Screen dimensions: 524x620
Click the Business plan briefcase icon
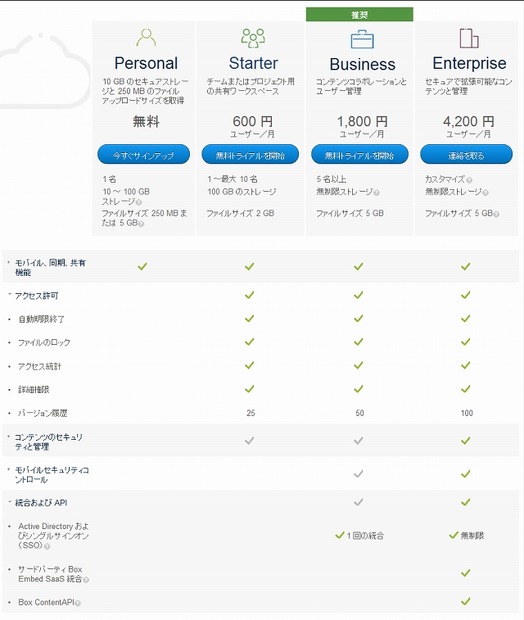point(362,39)
